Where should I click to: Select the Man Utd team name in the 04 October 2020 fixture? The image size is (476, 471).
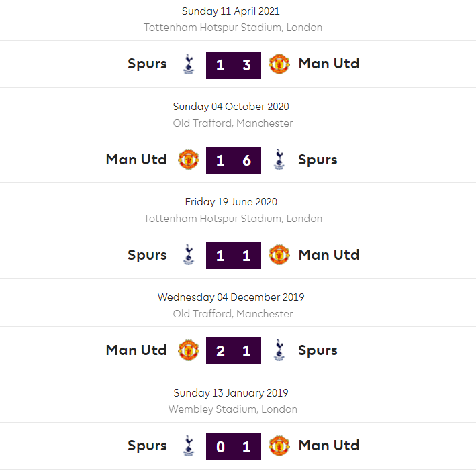136,160
